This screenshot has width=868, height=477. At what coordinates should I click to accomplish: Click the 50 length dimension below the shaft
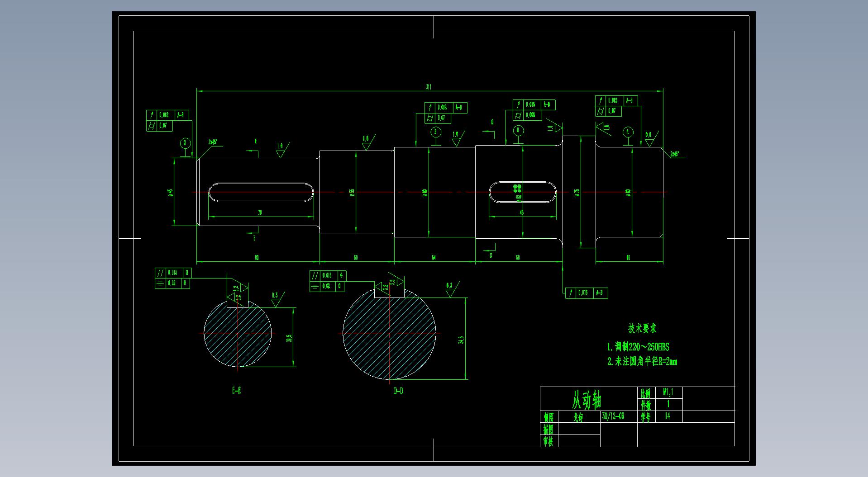356,258
